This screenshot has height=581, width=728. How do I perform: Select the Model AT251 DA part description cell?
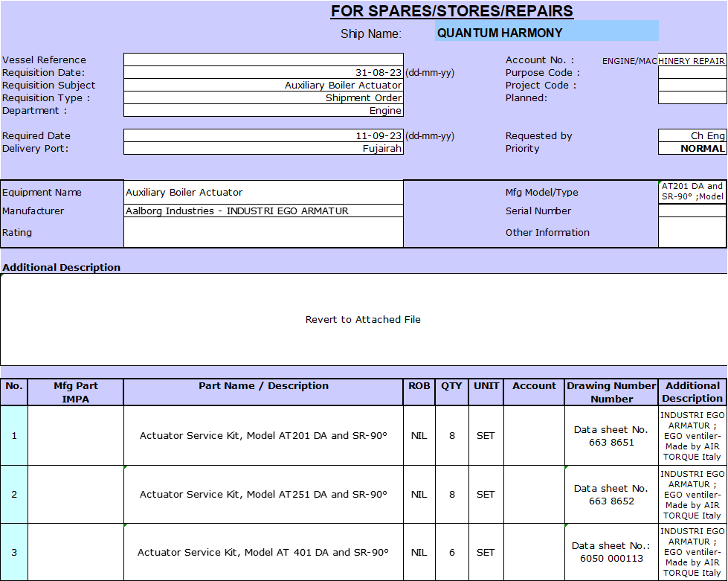263,495
